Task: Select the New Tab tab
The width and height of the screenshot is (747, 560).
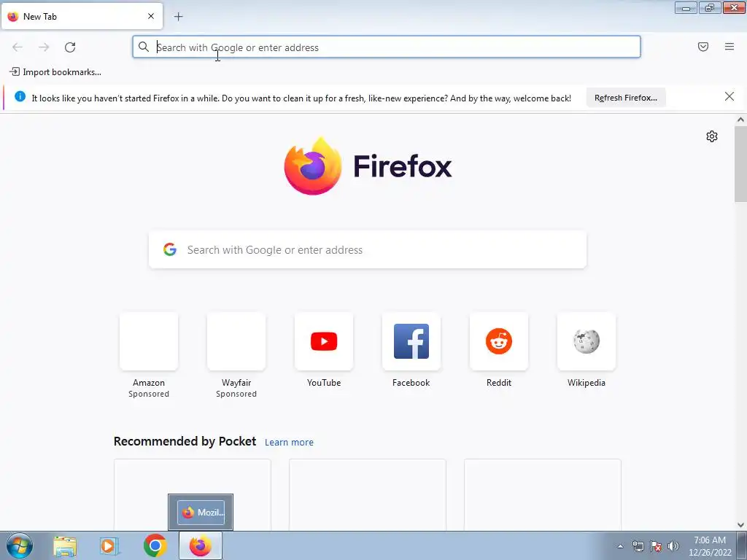Action: coord(82,16)
